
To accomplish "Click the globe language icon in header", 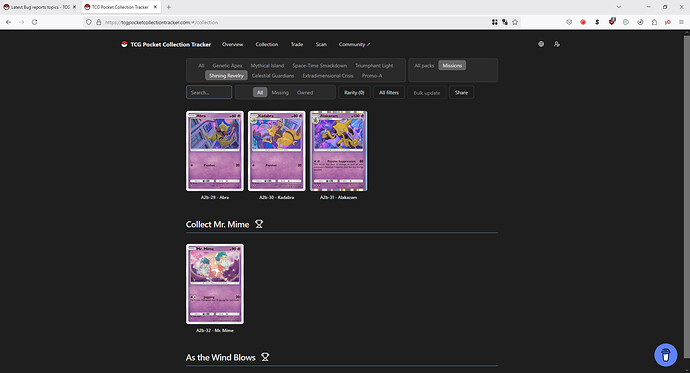I will click(541, 44).
